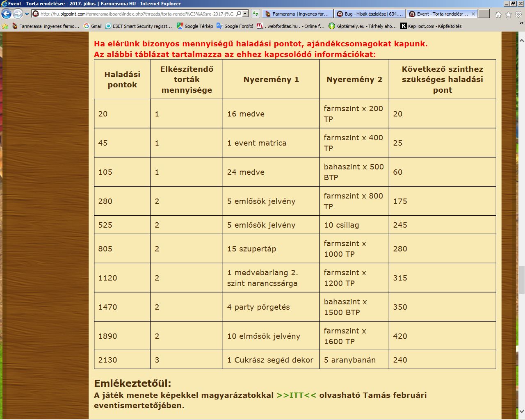Viewport: 525px width, 420px height.
Task: Close the Event - Torta rendelésre tab
Action: point(473,14)
